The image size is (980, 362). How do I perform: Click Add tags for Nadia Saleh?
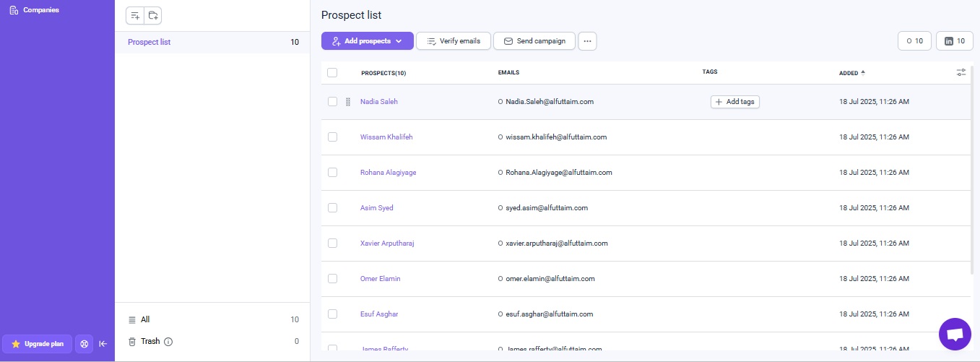734,102
